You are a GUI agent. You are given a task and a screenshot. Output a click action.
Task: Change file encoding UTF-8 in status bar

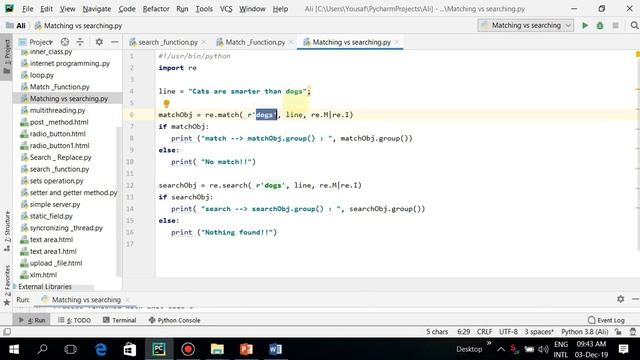pos(508,332)
